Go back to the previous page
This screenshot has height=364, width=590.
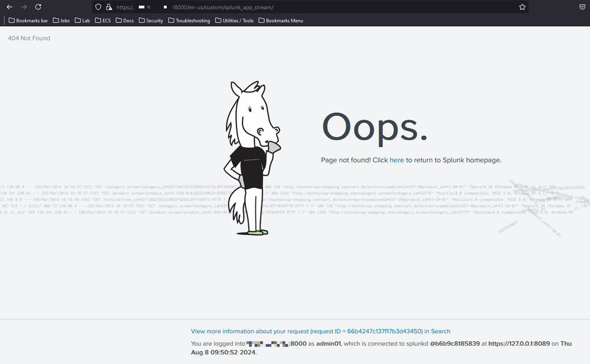pyautogui.click(x=9, y=6)
